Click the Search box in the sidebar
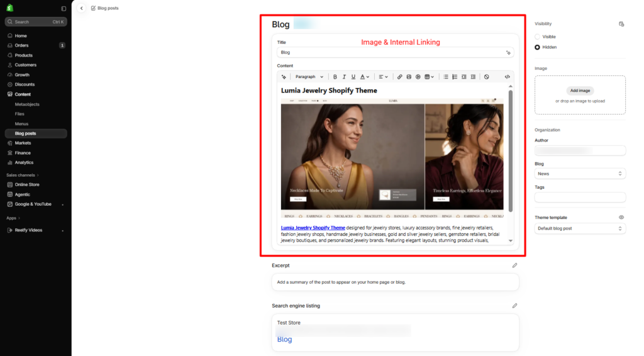The width and height of the screenshot is (644, 356). click(x=36, y=22)
